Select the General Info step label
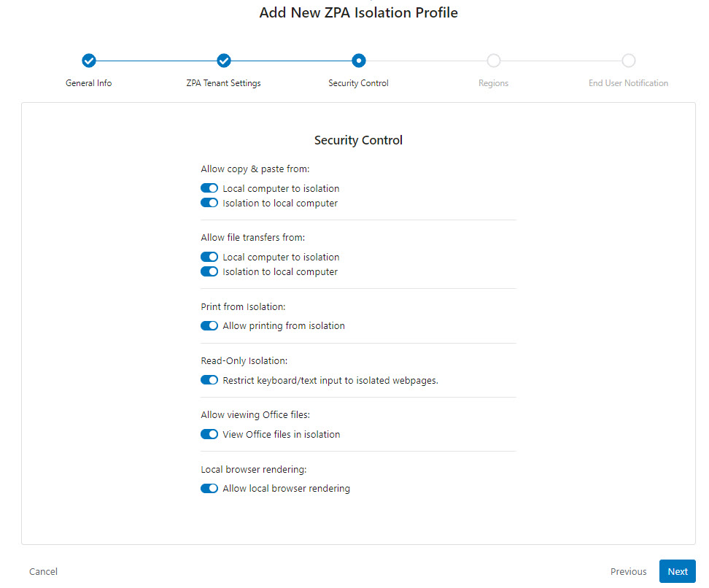 [88, 82]
